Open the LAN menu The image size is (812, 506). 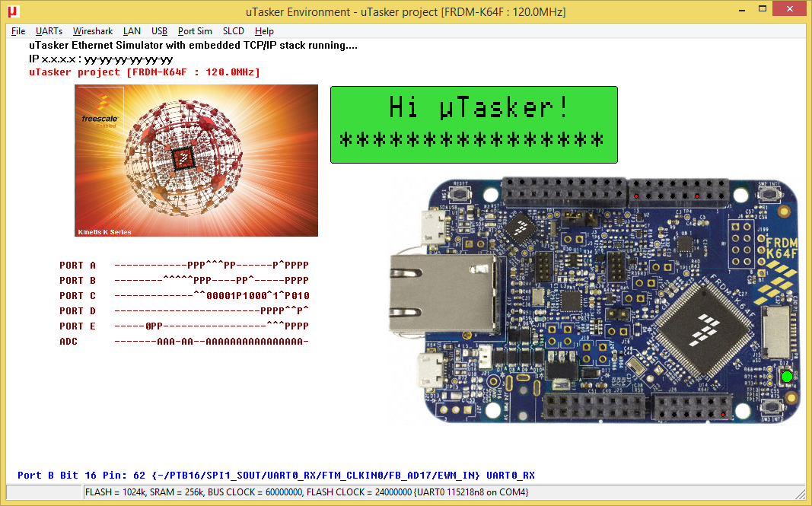[x=132, y=31]
